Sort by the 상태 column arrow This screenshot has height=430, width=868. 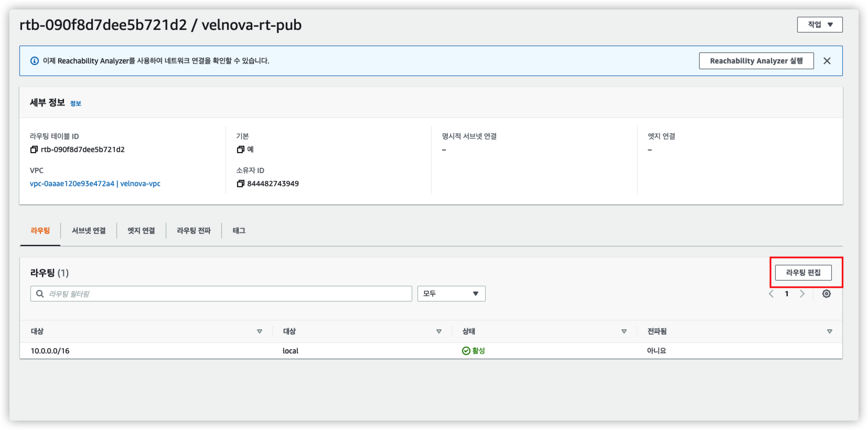(624, 331)
